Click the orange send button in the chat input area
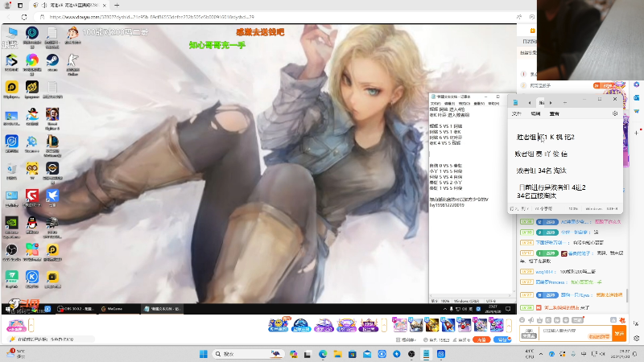This screenshot has width=644, height=362. point(619,333)
